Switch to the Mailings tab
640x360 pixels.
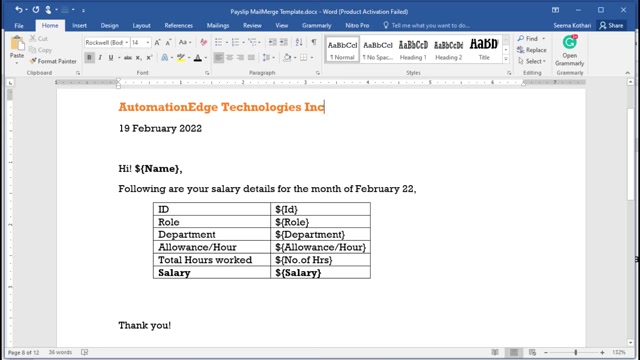(x=218, y=25)
